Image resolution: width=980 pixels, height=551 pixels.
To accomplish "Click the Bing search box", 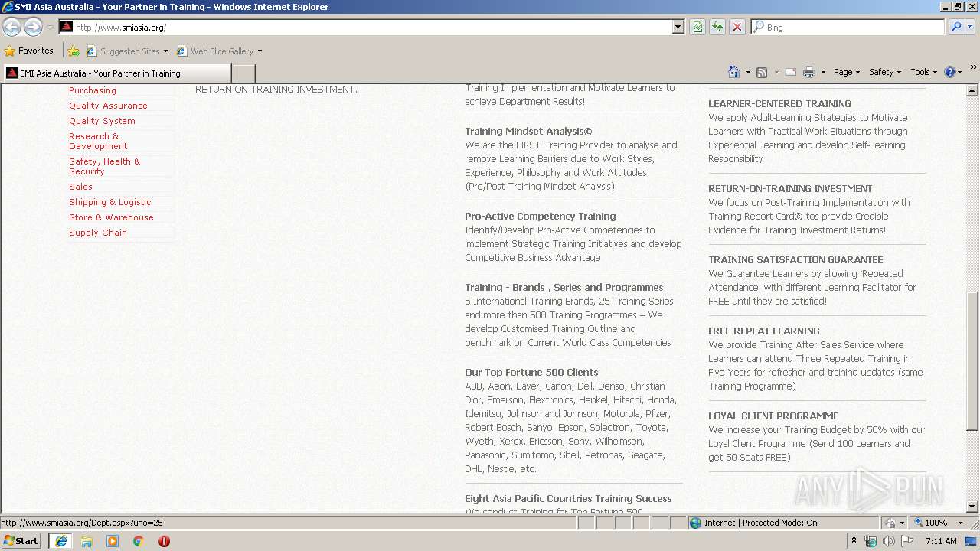I will 848,27.
